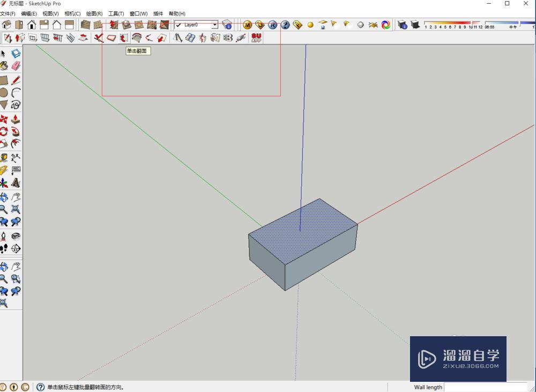Select the Rectangle drawing tool
The image size is (536, 392).
tap(3, 80)
